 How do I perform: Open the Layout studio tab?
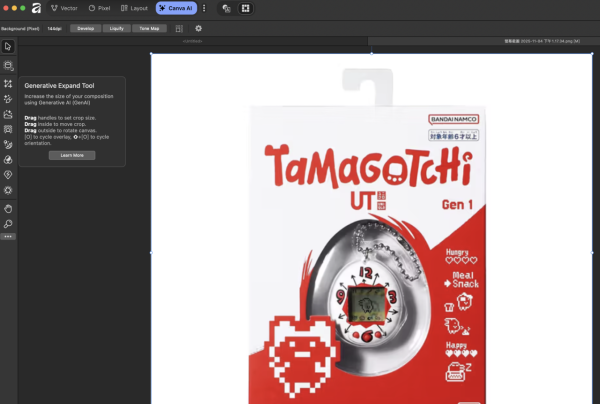tap(134, 8)
